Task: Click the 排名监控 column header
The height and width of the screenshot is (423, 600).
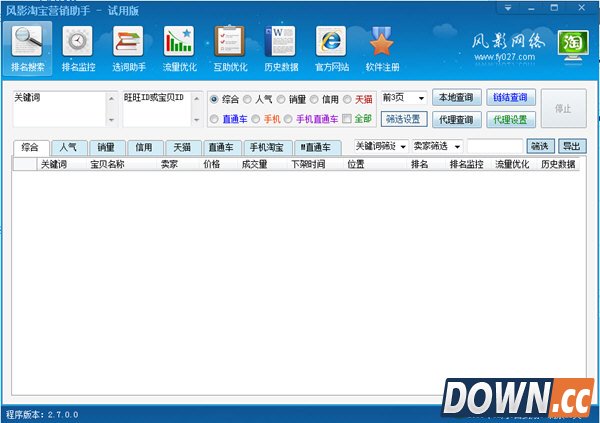Action: [x=466, y=165]
